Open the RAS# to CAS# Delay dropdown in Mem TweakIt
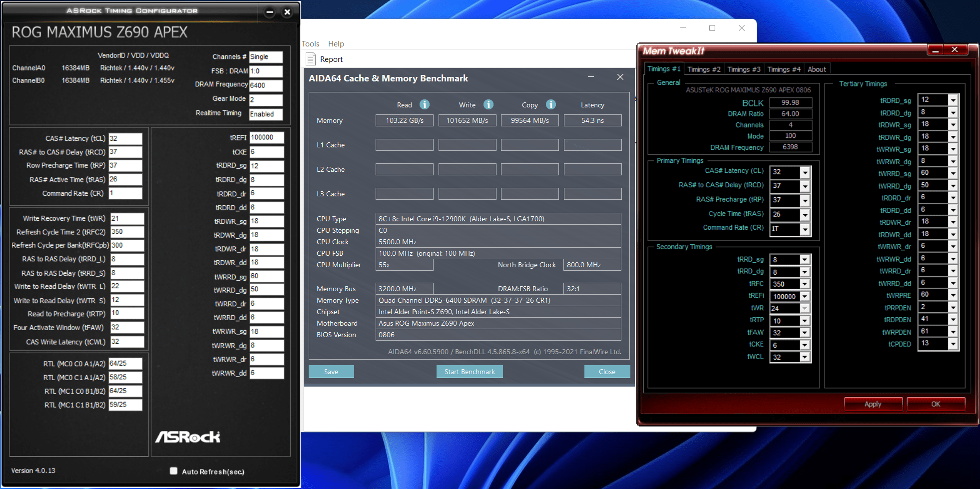Image resolution: width=980 pixels, height=489 pixels. pos(805,186)
